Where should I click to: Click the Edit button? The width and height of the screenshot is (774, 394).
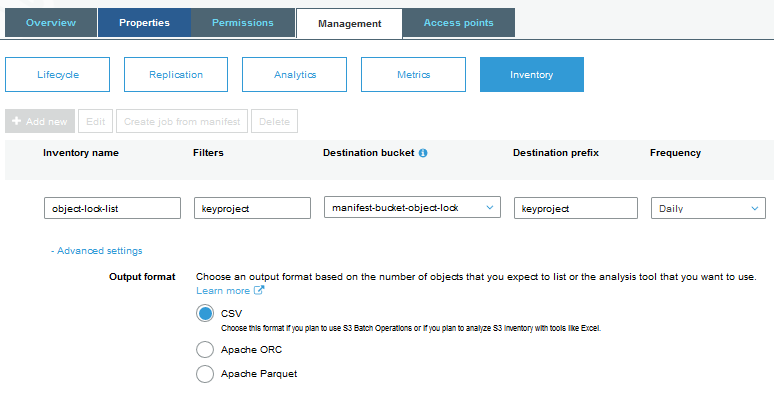96,121
